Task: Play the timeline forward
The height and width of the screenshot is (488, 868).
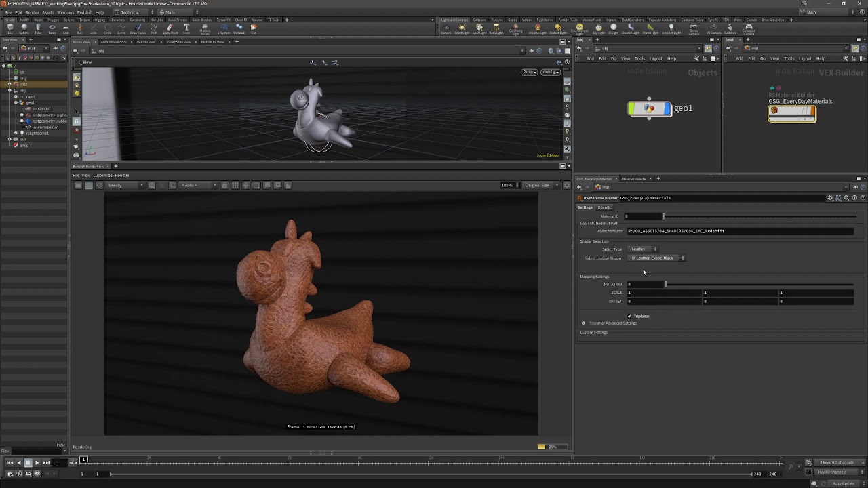Action: pos(37,462)
